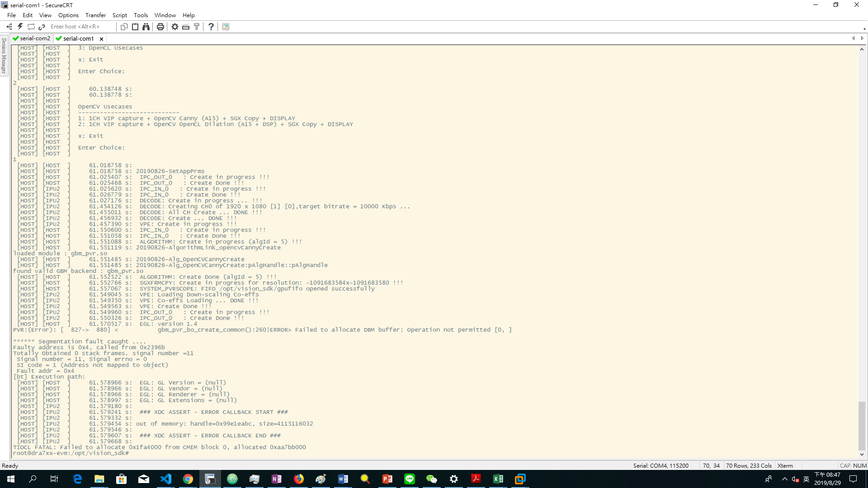Expand the Session Manager side panel
Viewport: 868px width, 488px height.
(x=4, y=56)
